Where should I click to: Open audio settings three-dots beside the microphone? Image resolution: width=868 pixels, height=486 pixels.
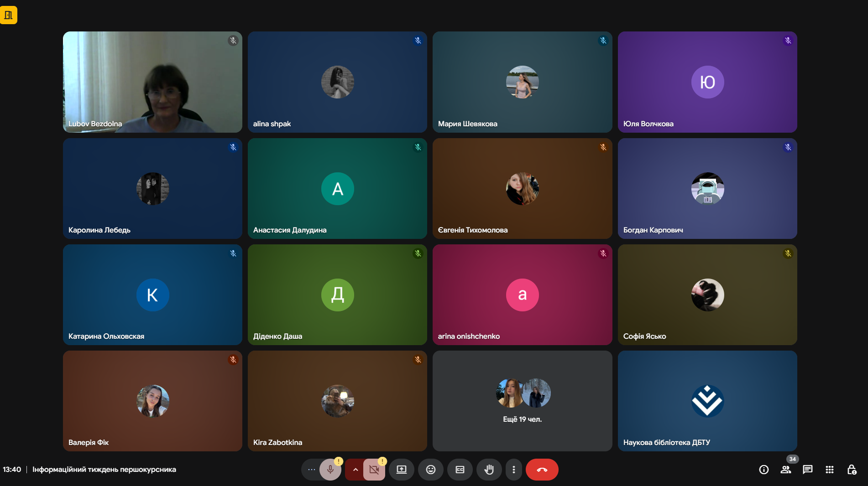point(311,470)
